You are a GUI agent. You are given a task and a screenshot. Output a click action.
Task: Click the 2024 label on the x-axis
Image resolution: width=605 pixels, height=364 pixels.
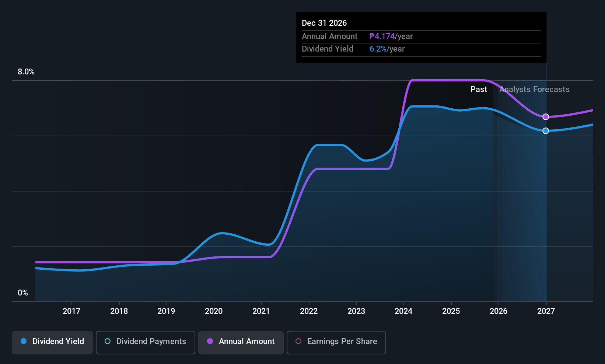403,311
